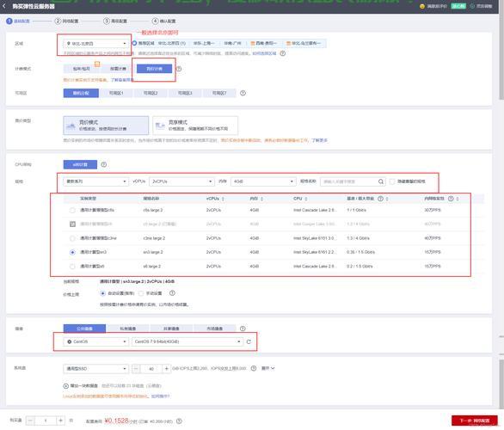Click the help icon next to availability zones

[243, 93]
